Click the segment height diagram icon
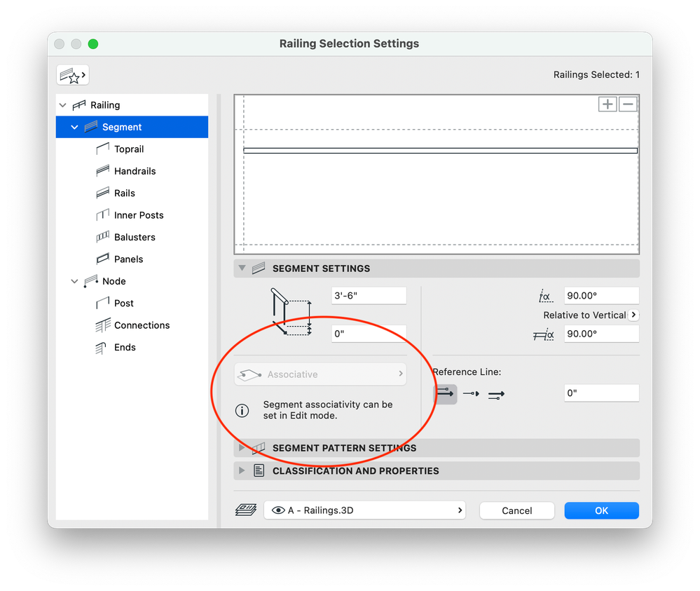 [291, 312]
